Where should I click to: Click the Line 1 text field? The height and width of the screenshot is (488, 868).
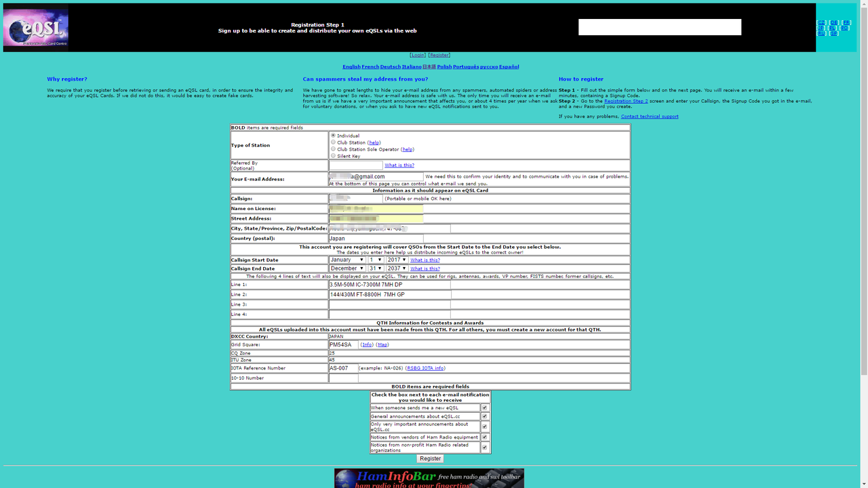click(390, 285)
